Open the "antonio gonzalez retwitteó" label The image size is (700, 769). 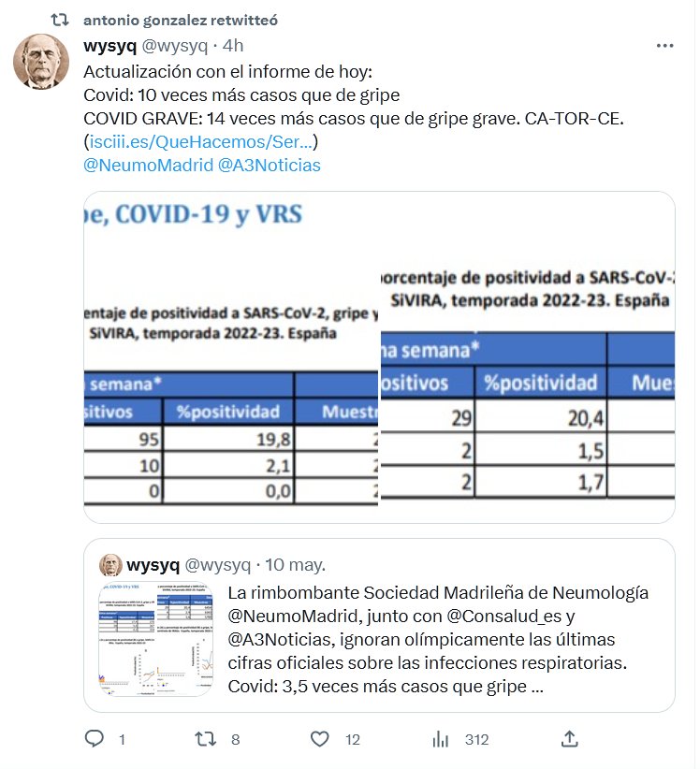click(x=180, y=19)
